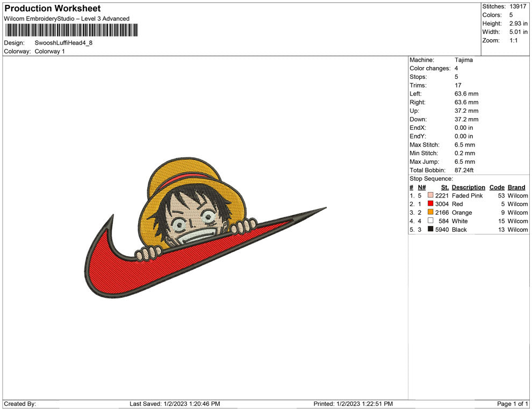Click the Total Bobbin value '87.24ft'
This screenshot has height=409, width=532.
coord(464,170)
